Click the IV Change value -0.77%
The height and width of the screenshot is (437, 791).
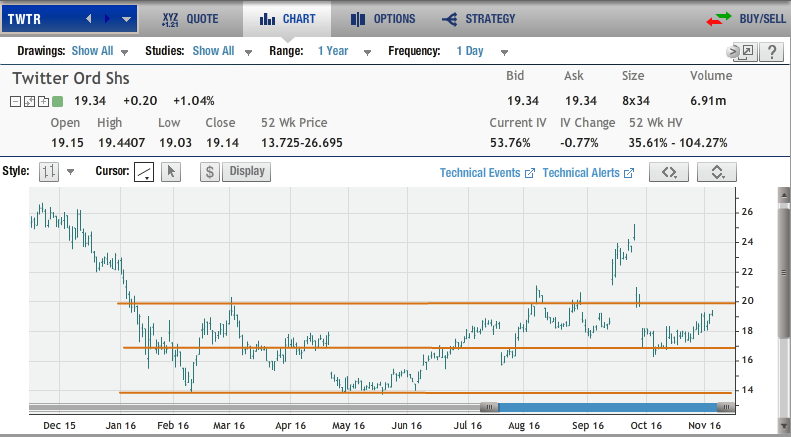(579, 143)
